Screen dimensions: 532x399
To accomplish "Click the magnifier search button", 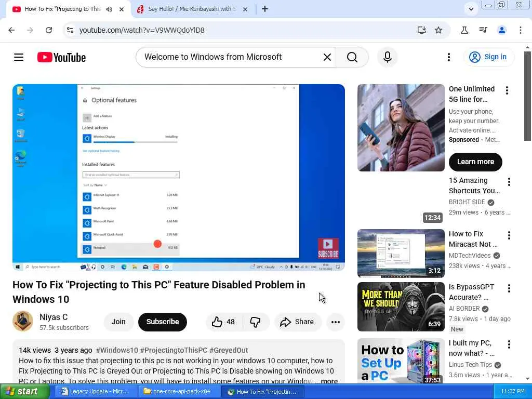I will coord(352,57).
